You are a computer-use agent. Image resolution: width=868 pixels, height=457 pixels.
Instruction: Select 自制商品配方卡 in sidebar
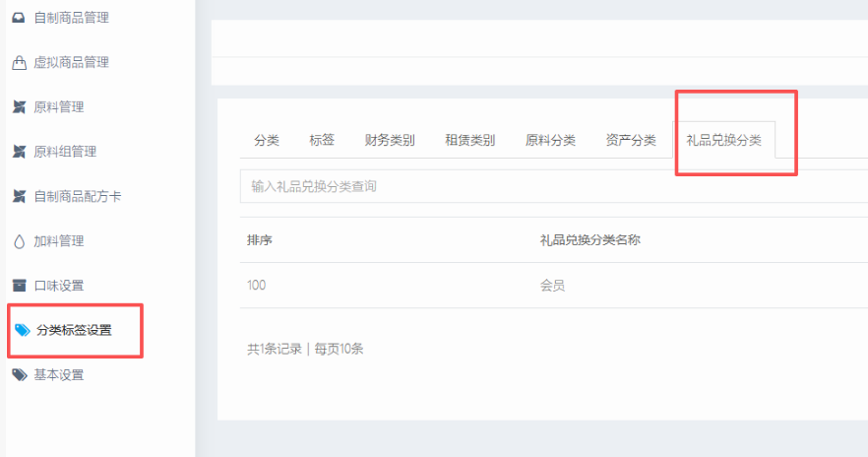[x=78, y=196]
